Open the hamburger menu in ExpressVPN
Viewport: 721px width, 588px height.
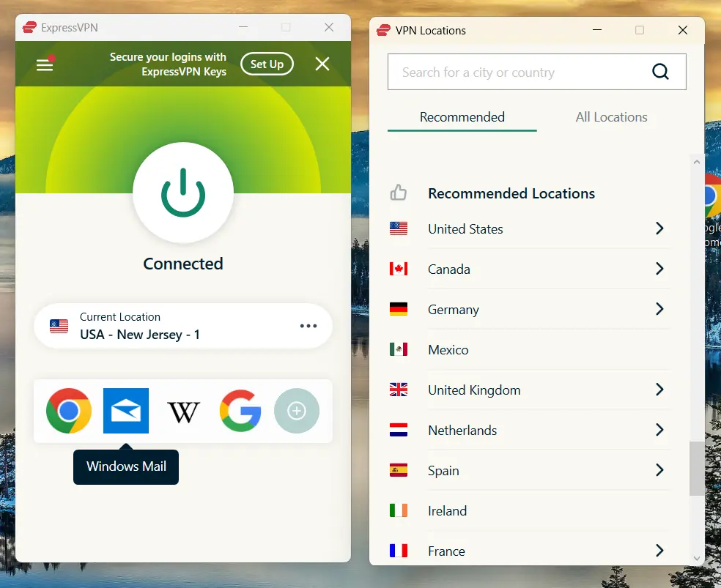45,64
